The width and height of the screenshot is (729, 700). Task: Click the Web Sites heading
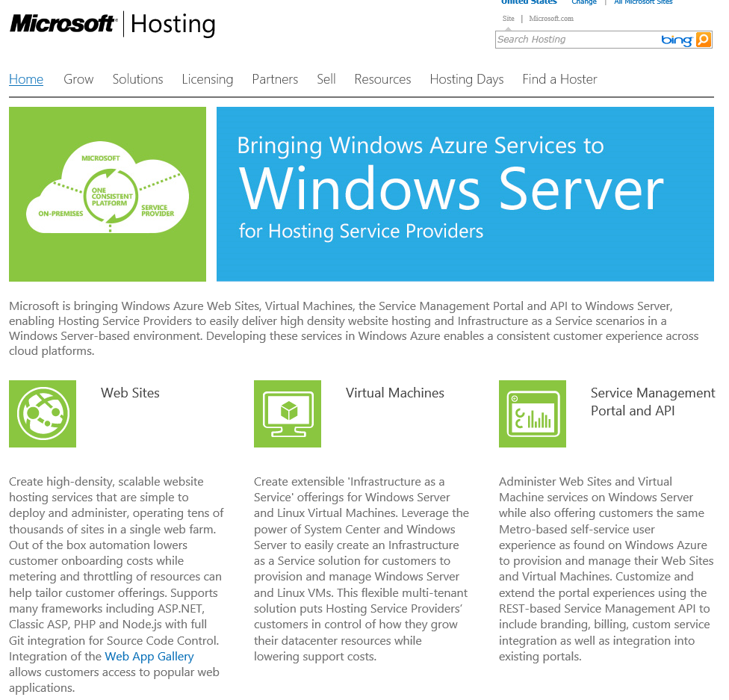130,393
